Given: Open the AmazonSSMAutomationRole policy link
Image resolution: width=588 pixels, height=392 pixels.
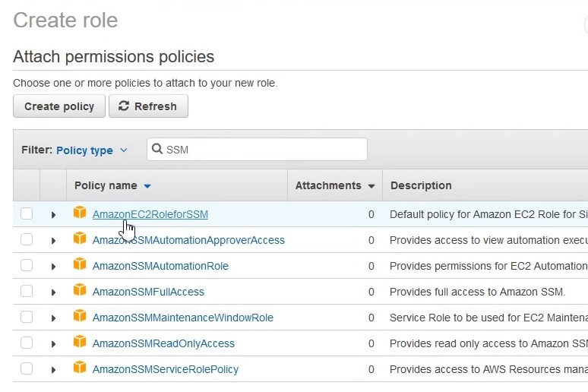Looking at the screenshot, I should (x=160, y=267).
